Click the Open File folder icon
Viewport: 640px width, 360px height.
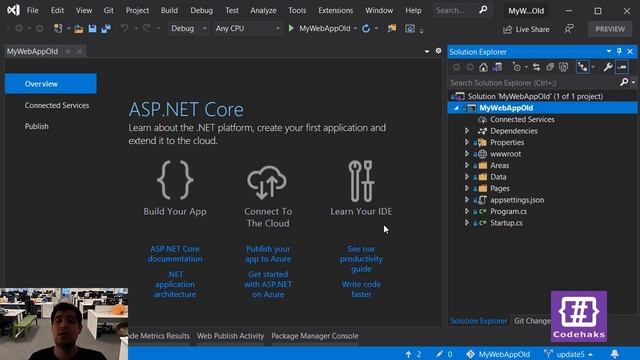point(79,29)
